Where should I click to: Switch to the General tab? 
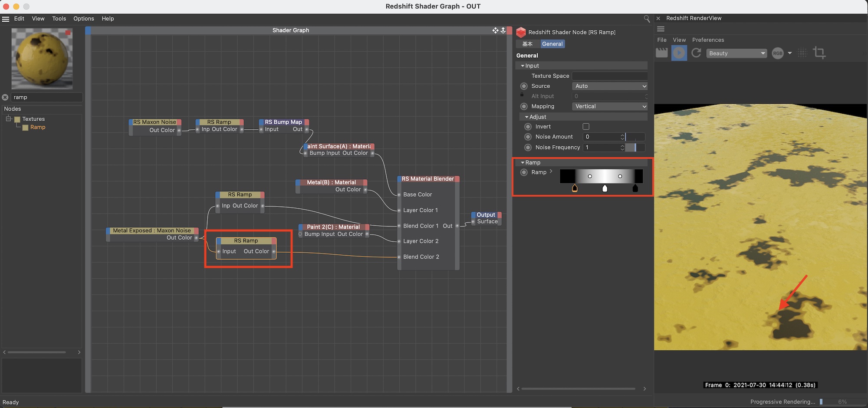552,44
